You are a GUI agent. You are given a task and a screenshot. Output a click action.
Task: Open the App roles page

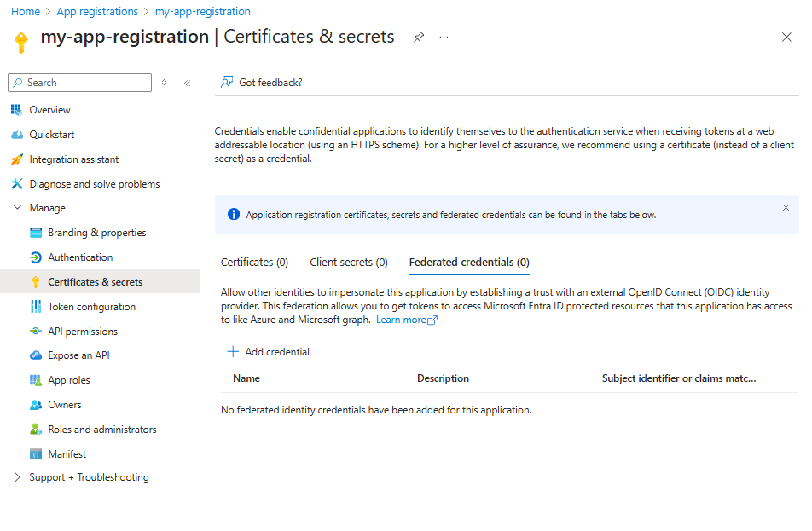[69, 379]
